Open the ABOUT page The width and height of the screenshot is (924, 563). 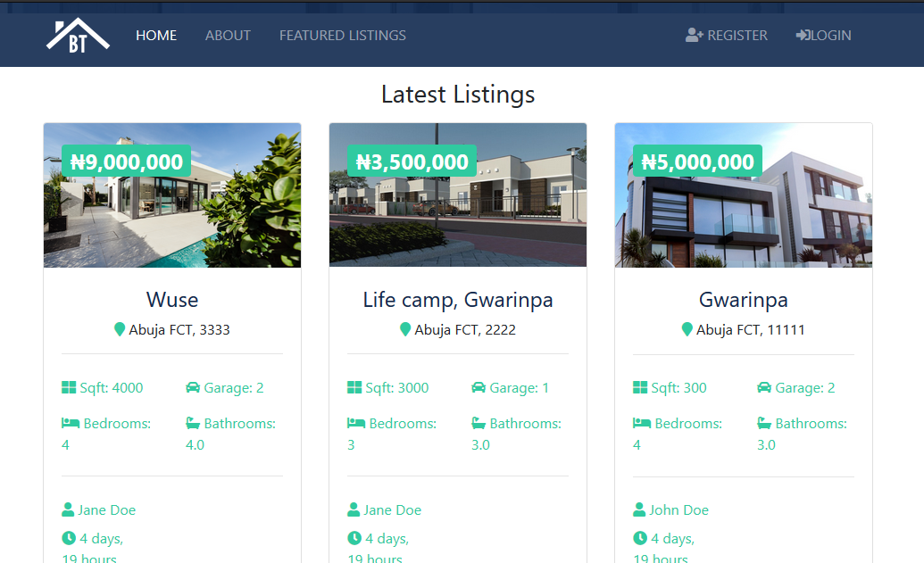pos(228,35)
